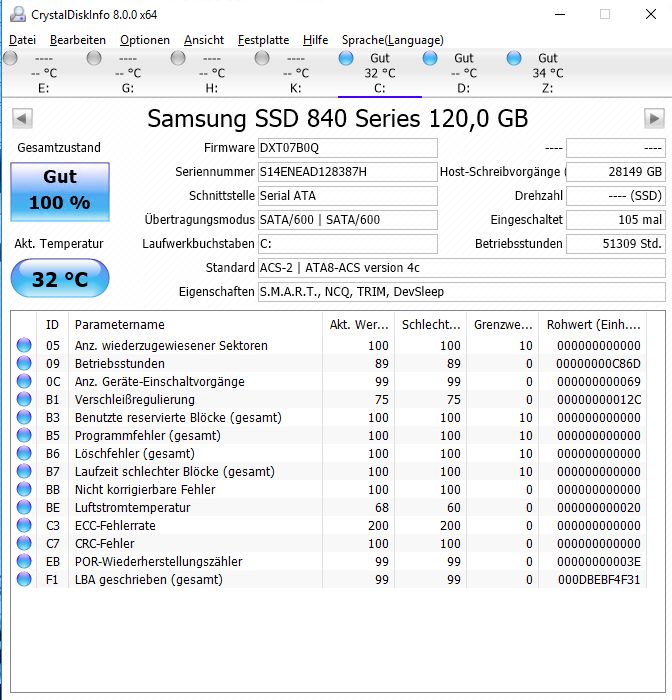Click the ID column header
The height and width of the screenshot is (700, 672).
coord(52,325)
